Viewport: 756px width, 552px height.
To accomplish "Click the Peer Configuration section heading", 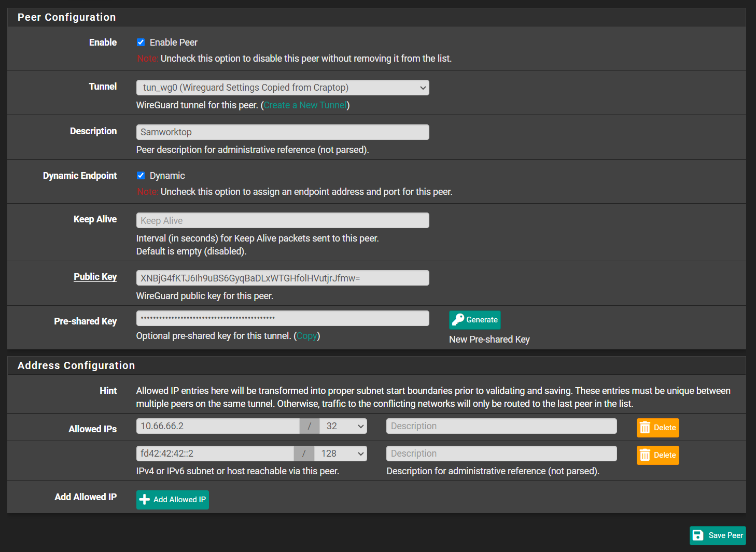I will pos(67,17).
